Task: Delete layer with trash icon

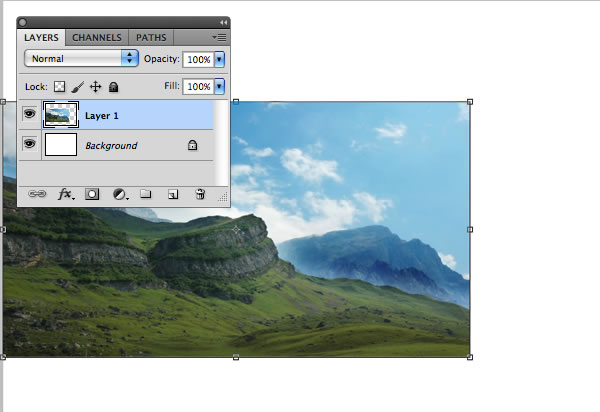Action: [200, 194]
